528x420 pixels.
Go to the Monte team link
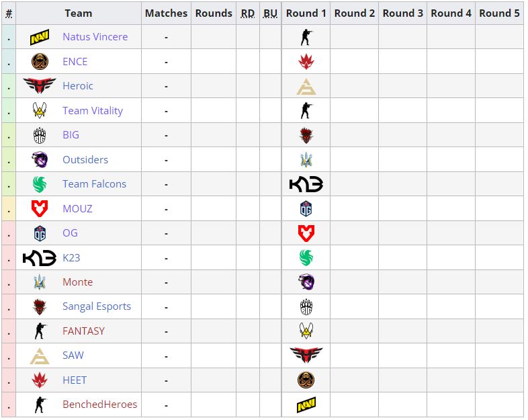77,282
